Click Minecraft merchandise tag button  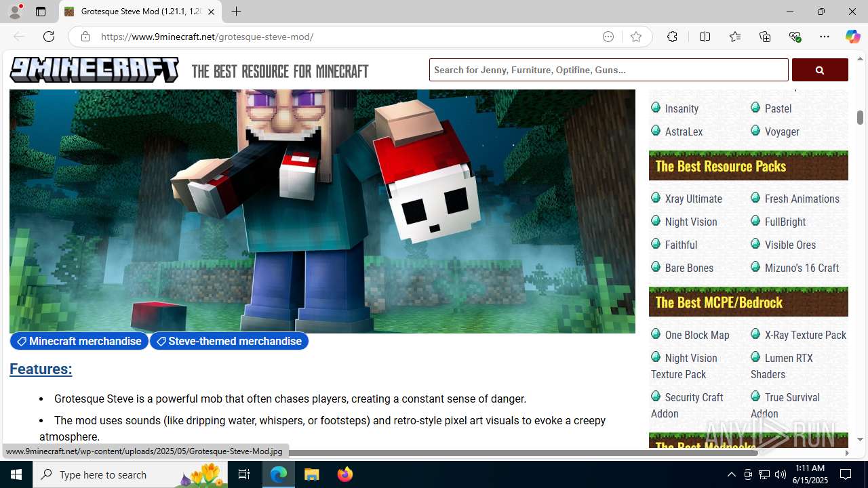coord(79,341)
